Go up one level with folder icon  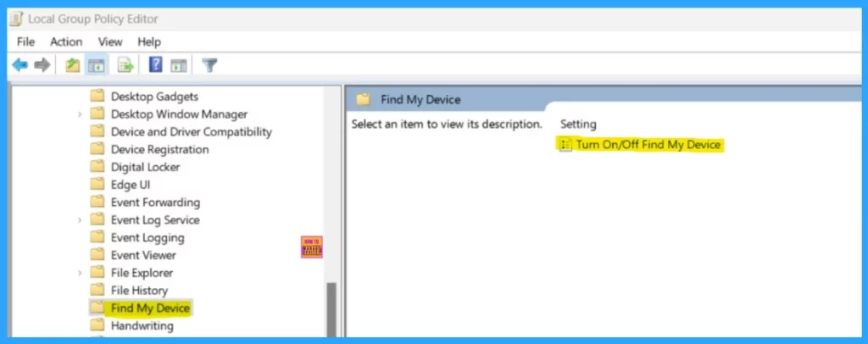(x=73, y=66)
